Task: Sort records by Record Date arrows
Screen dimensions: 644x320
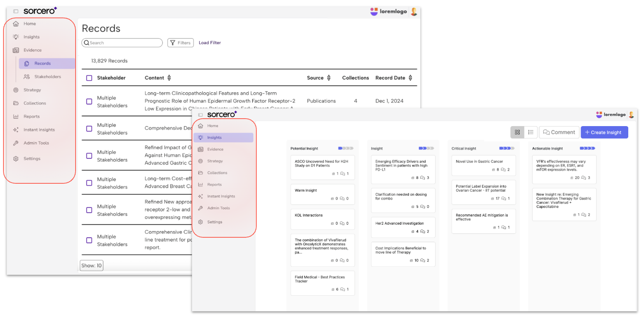Action: pos(410,78)
